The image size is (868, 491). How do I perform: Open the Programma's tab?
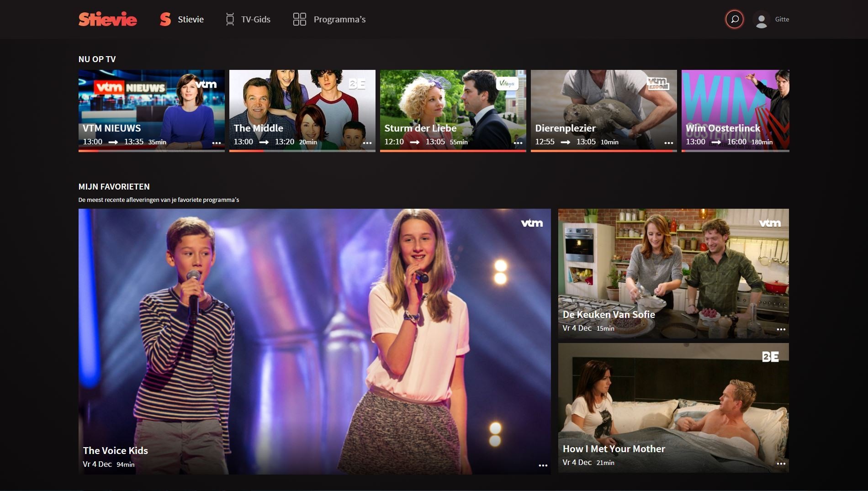pyautogui.click(x=329, y=19)
